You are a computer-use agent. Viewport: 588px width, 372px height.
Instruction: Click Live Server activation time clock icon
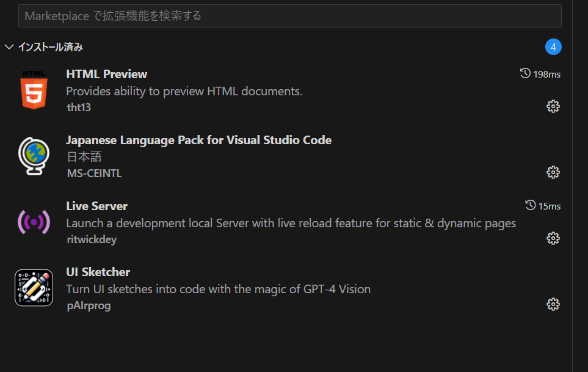click(x=530, y=205)
